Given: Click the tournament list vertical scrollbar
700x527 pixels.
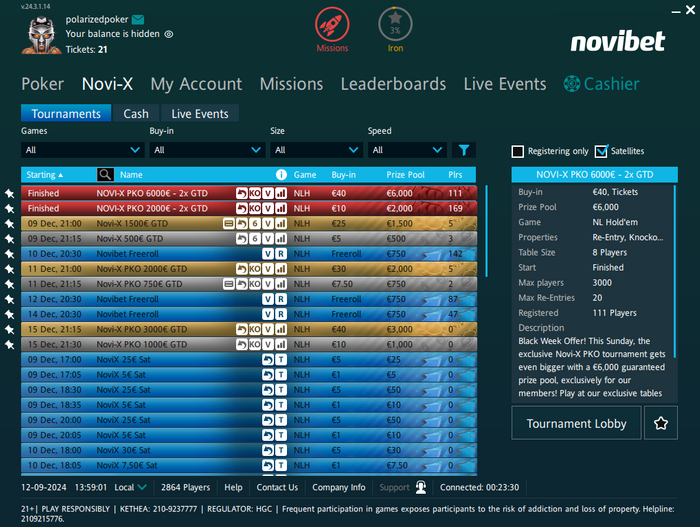Looking at the screenshot, I should (x=486, y=231).
